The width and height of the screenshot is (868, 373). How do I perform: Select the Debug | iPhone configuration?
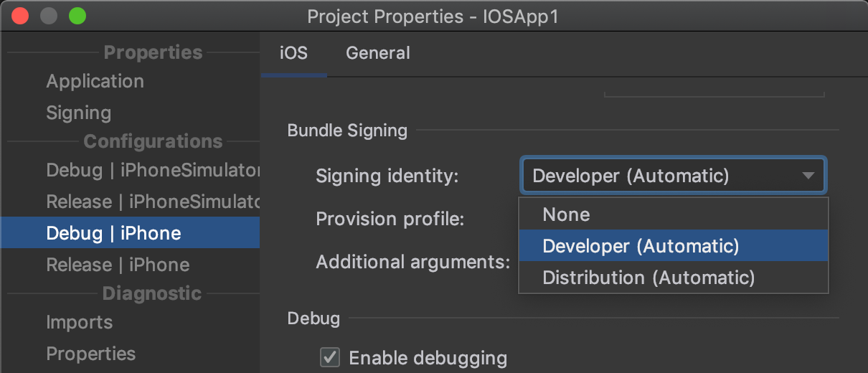(113, 233)
